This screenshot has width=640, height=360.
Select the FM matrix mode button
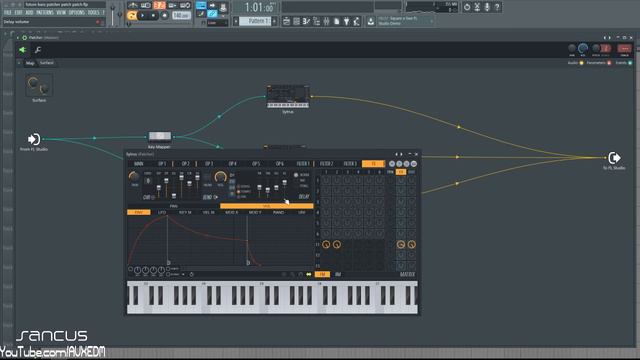point(322,274)
